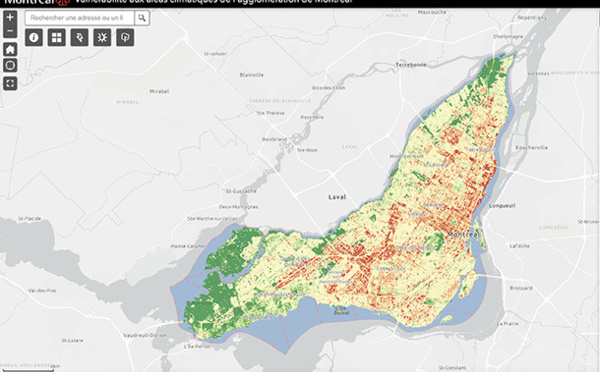The height and width of the screenshot is (372, 600).
Task: Click the address search field
Action: [80, 18]
